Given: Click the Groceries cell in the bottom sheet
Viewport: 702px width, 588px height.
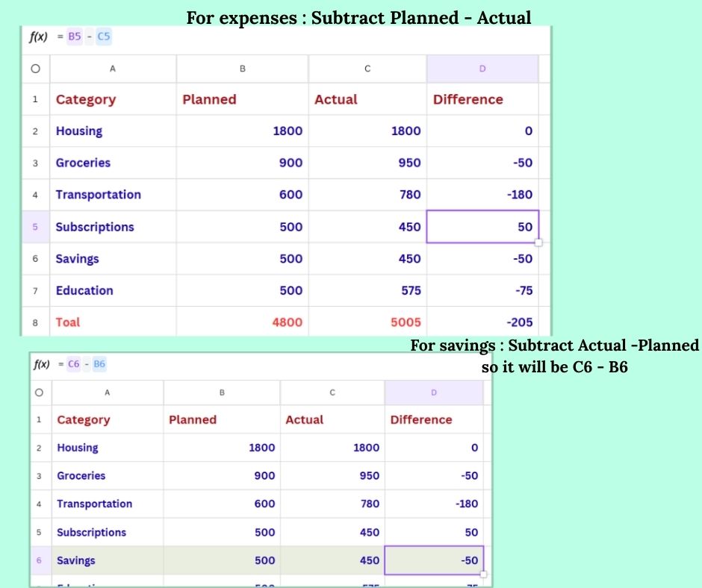Looking at the screenshot, I should coord(108,475).
